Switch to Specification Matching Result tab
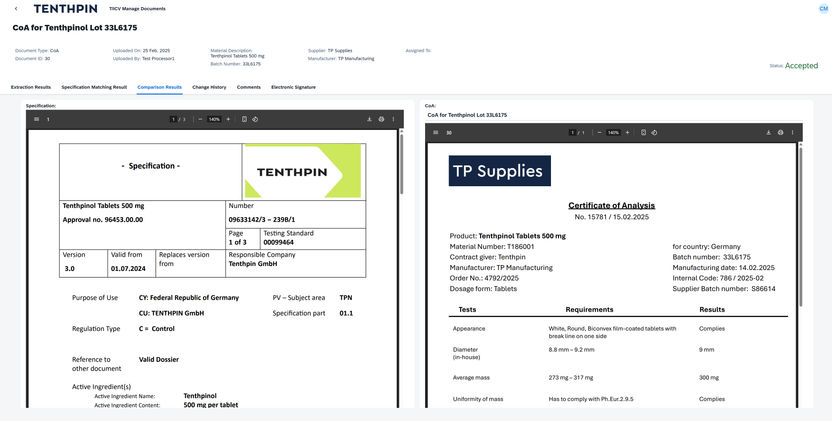Viewport: 832px width, 421px height. coord(94,87)
